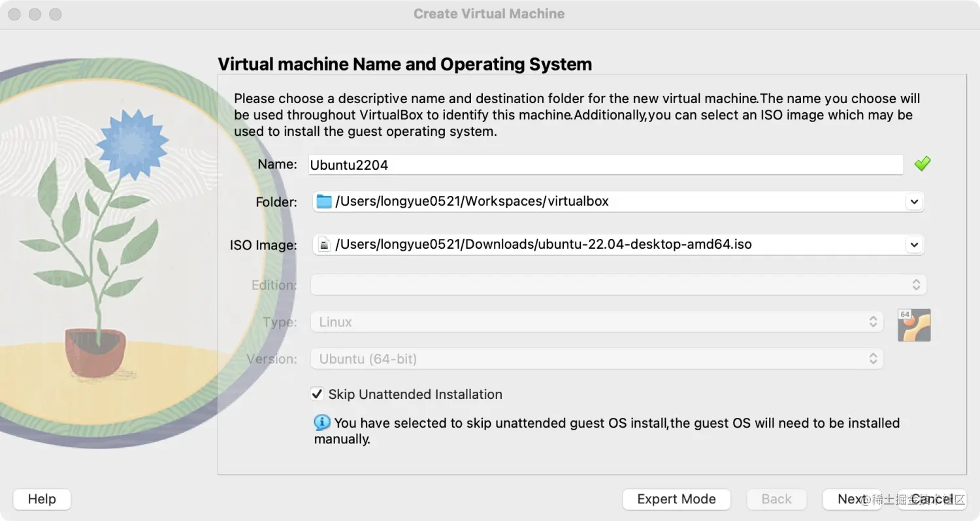
Task: Click the ISO file icon in the ISO Image field
Action: click(x=324, y=245)
